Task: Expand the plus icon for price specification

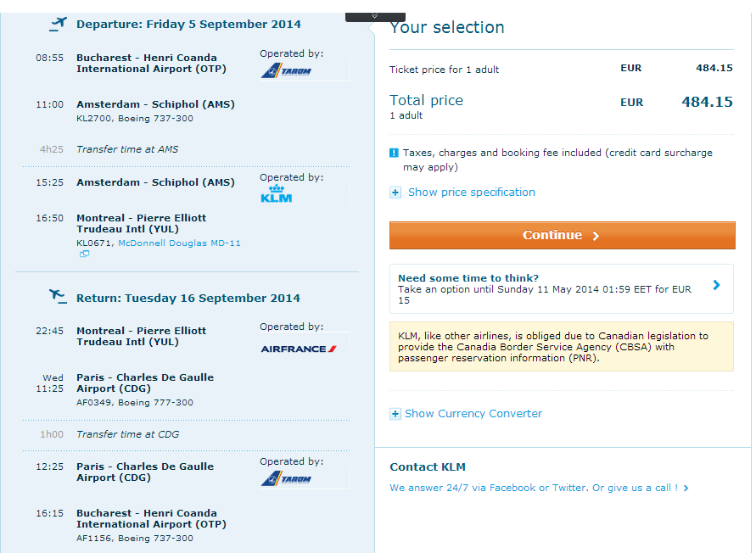Action: click(395, 193)
